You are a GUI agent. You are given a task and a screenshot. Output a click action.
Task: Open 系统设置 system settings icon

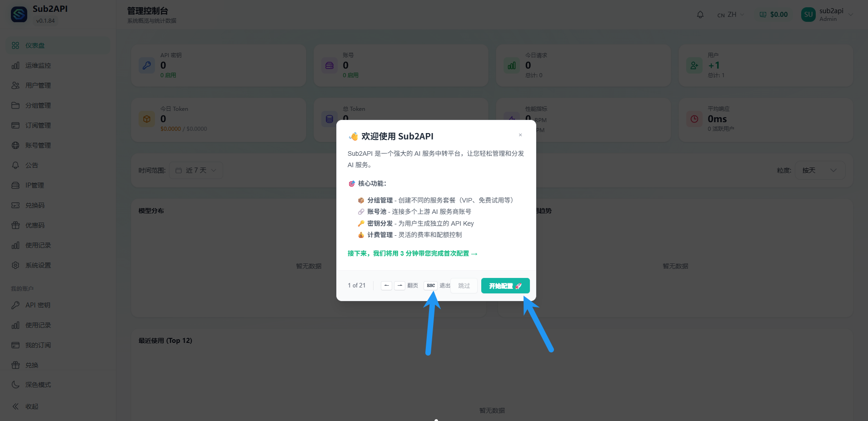pyautogui.click(x=16, y=265)
